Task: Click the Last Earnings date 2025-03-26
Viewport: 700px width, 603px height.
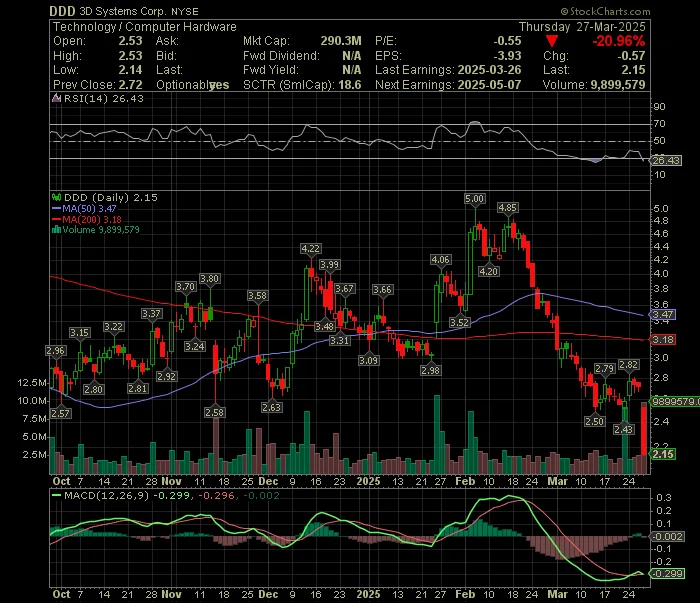Action: [x=489, y=70]
